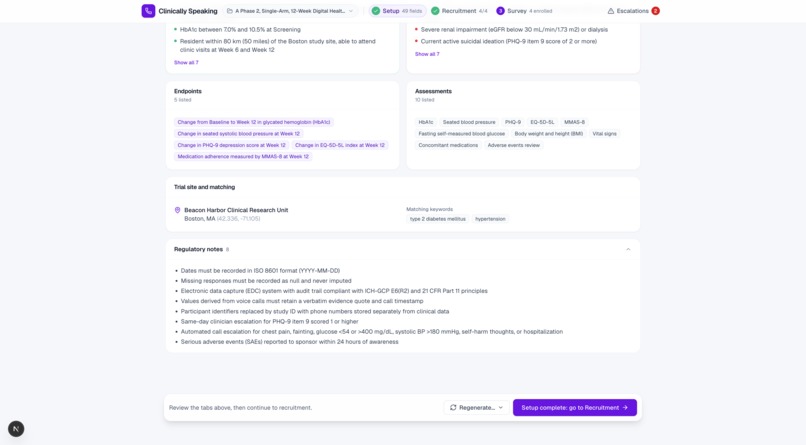The width and height of the screenshot is (806, 445).
Task: Click the folder icon beside study title
Action: coord(230,11)
